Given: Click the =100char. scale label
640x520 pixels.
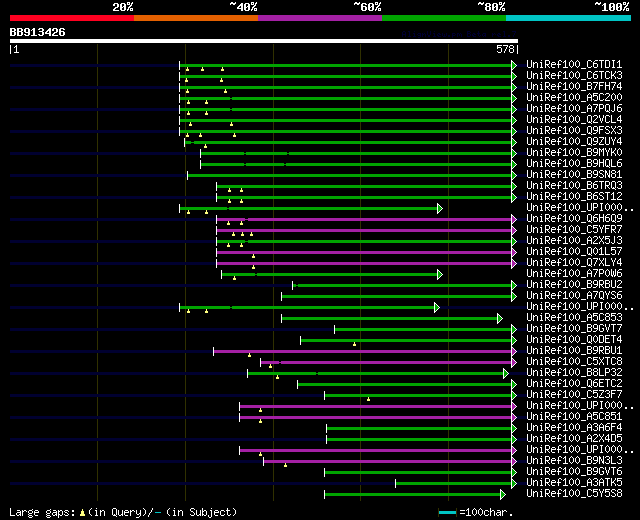Looking at the screenshot, I should coord(486,513).
